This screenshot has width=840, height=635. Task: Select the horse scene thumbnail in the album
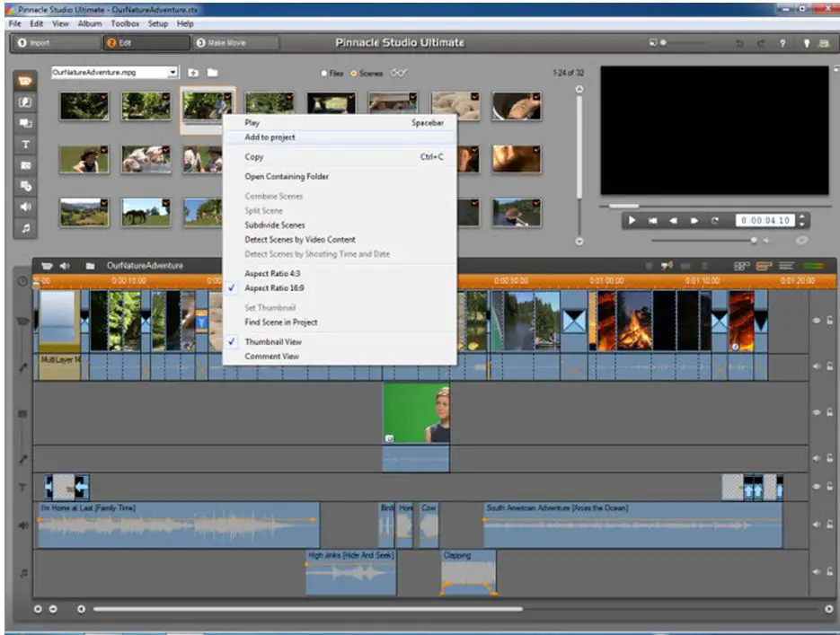click(146, 213)
